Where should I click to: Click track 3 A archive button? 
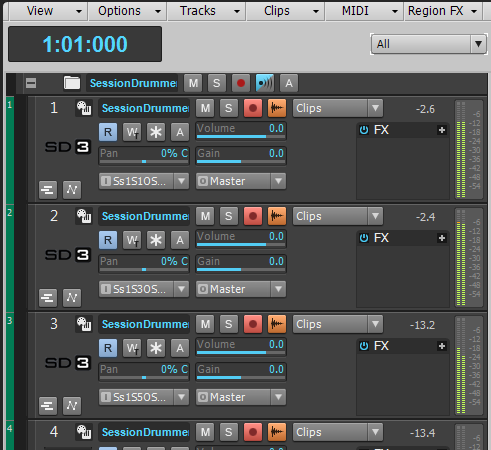tap(180, 348)
